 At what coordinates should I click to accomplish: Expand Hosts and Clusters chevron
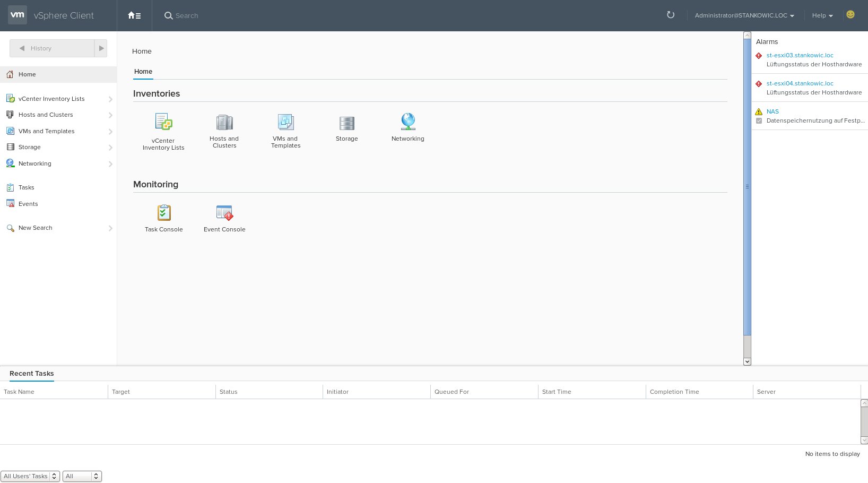pos(110,115)
